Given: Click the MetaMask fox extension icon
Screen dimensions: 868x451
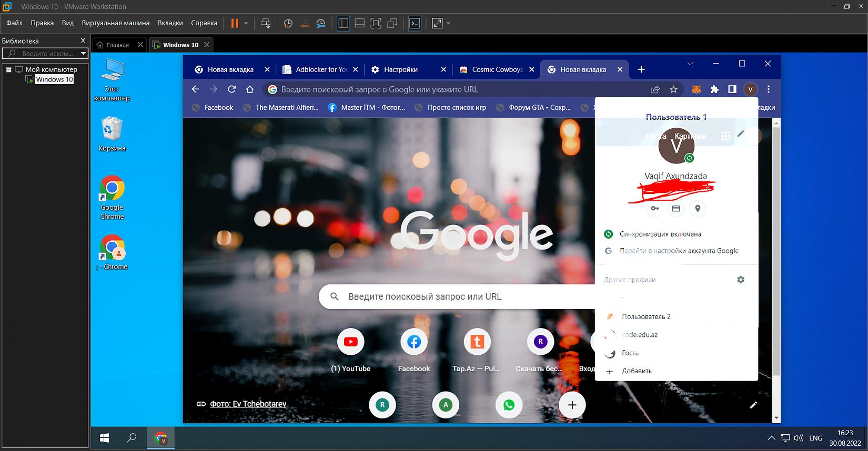Looking at the screenshot, I should tap(696, 89).
